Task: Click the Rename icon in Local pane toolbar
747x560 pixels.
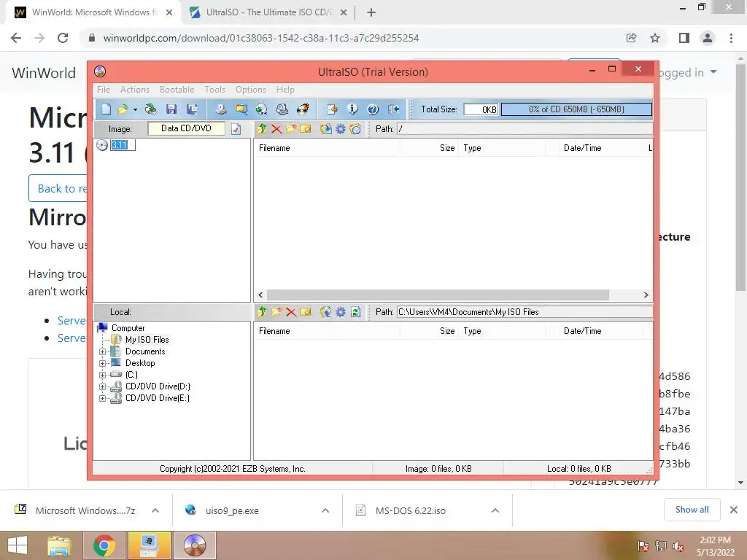Action: click(306, 312)
